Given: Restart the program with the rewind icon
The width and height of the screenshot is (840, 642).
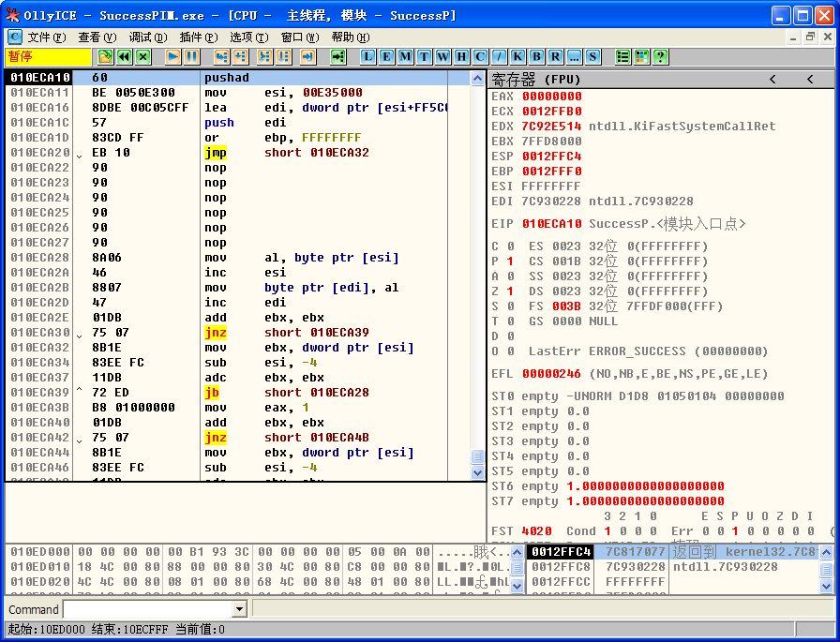Looking at the screenshot, I should tap(125, 57).
